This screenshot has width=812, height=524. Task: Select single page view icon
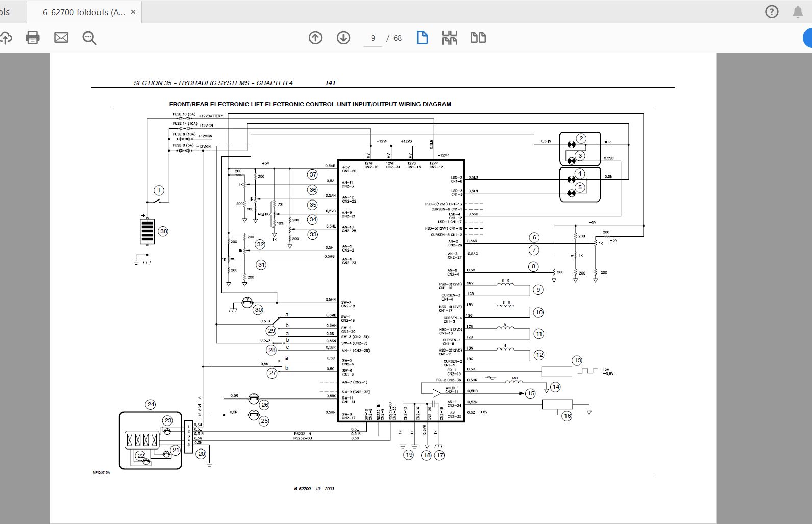[x=422, y=37]
